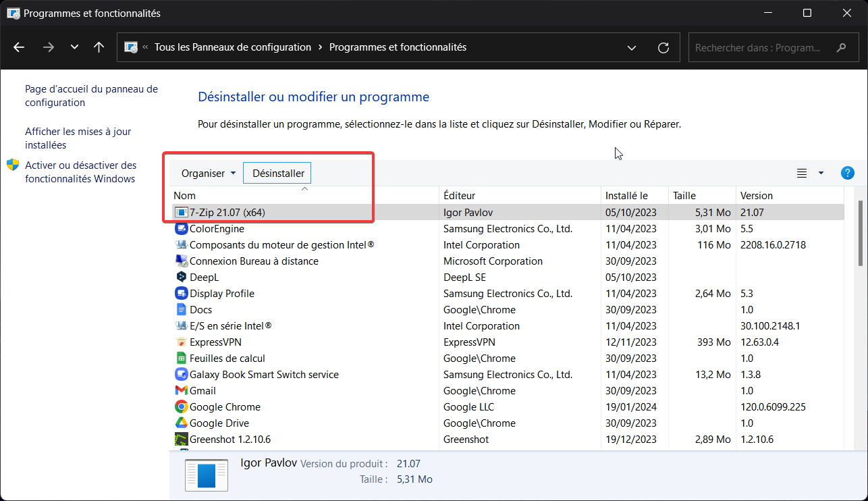Go back with the left arrow

point(19,47)
